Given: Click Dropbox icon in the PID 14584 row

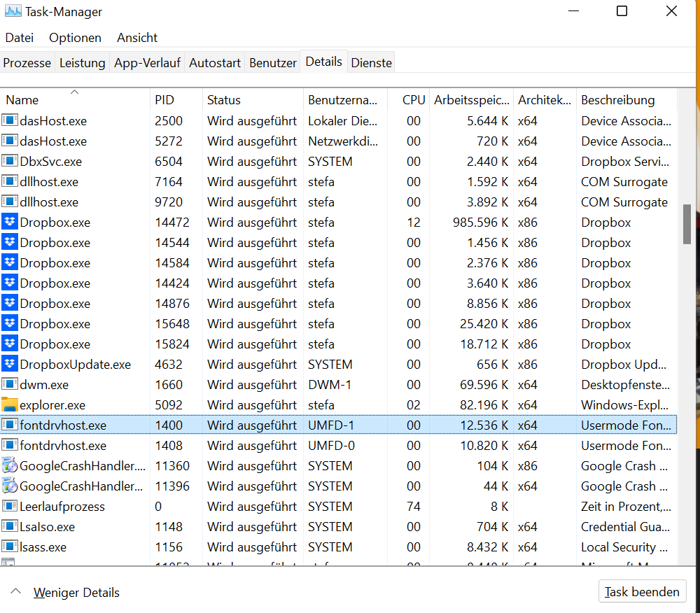Looking at the screenshot, I should (9, 262).
